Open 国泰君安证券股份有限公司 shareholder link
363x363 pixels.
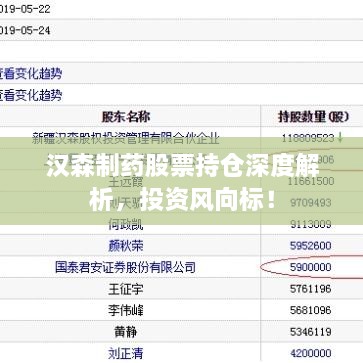[x=125, y=267]
